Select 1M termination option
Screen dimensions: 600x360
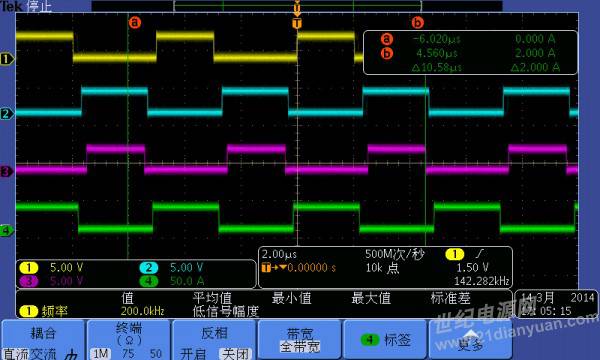[101, 353]
